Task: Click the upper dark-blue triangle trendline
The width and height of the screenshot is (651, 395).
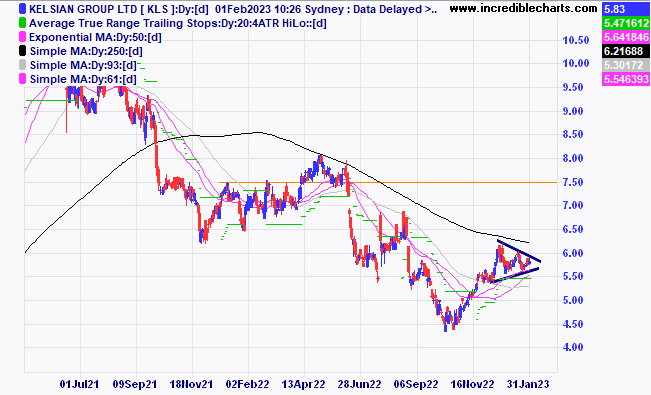Action: pyautogui.click(x=519, y=251)
